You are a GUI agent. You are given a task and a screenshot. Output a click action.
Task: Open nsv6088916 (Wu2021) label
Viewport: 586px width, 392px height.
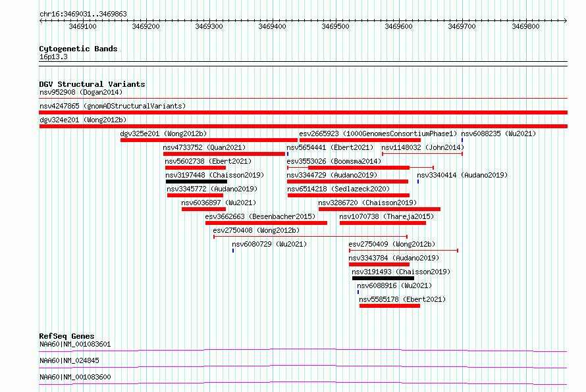394,285
